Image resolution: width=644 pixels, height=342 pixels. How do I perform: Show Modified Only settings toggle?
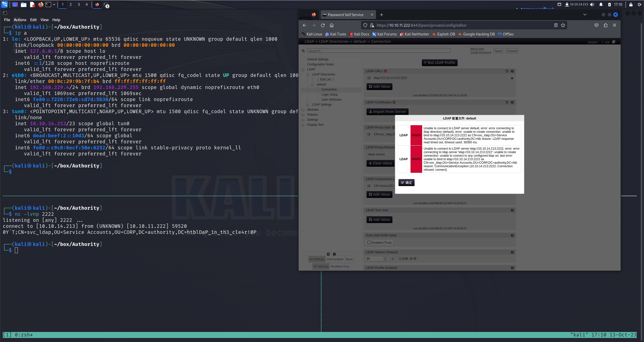(x=340, y=267)
